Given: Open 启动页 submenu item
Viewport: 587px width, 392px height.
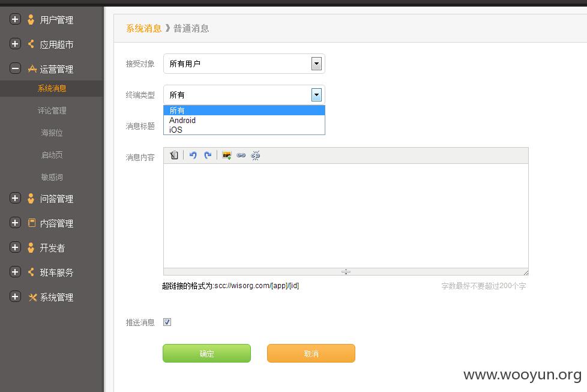Looking at the screenshot, I should (52, 155).
